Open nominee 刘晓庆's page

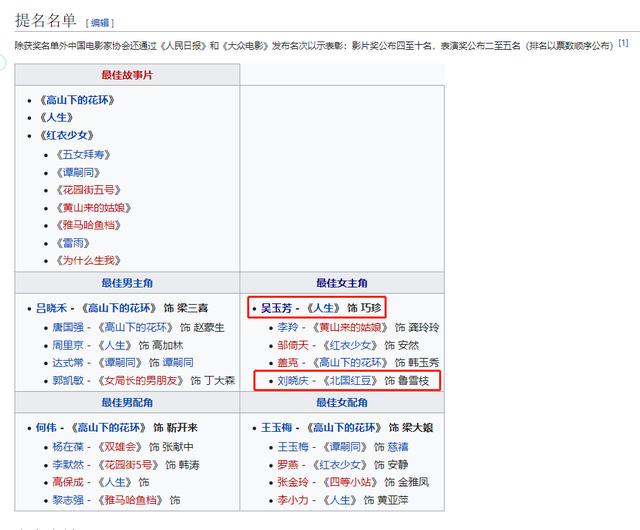click(x=293, y=381)
